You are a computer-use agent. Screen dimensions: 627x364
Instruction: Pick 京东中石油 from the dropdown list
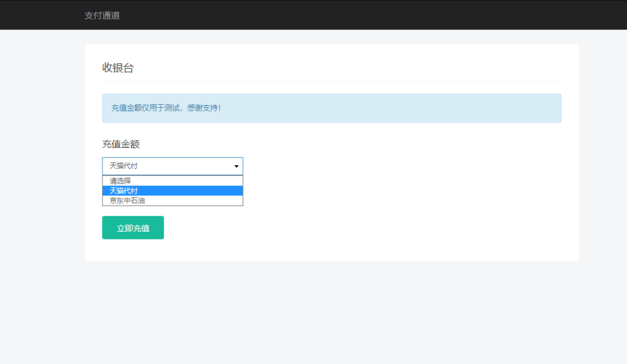(x=127, y=201)
